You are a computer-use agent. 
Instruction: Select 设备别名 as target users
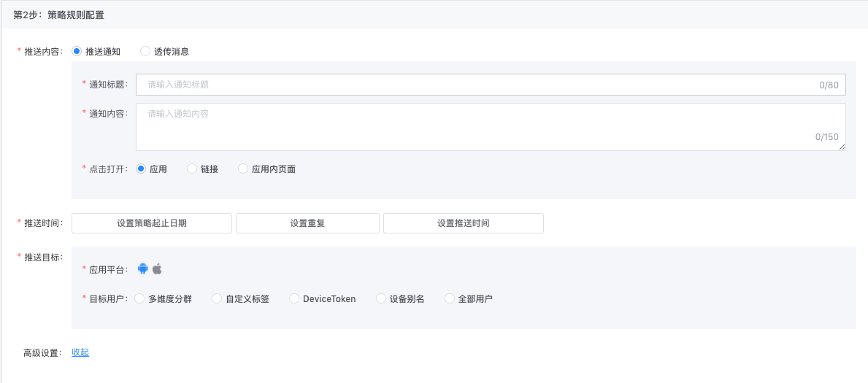pos(380,298)
